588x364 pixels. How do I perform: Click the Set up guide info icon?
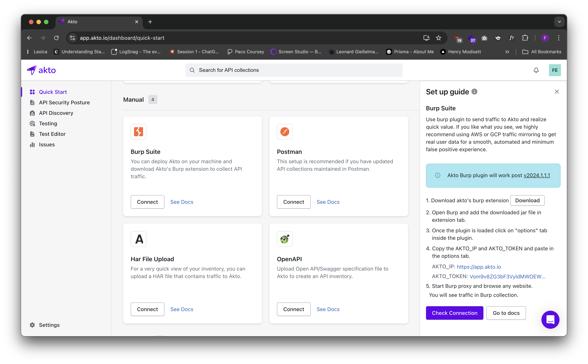[x=474, y=92]
